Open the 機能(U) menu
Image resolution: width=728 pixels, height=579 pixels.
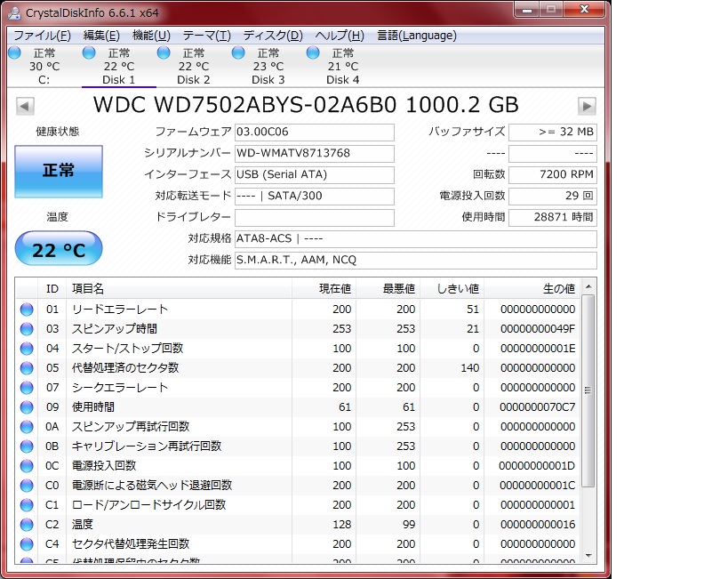[151, 36]
